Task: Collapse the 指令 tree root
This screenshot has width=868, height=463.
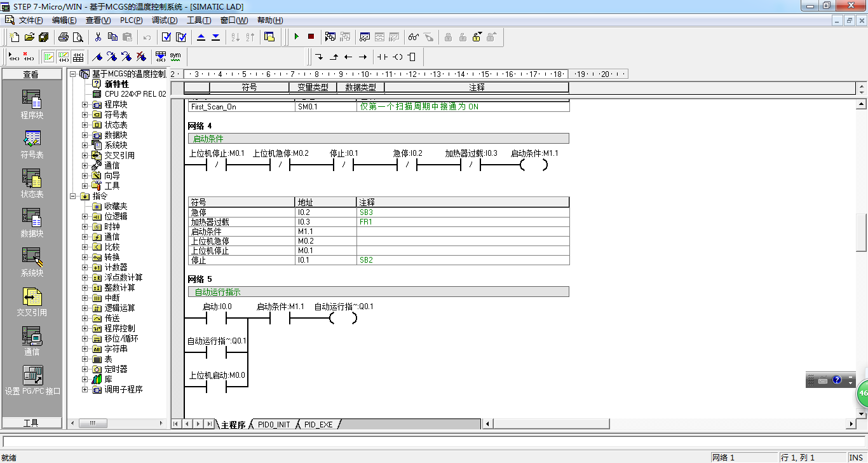Action: (x=73, y=196)
